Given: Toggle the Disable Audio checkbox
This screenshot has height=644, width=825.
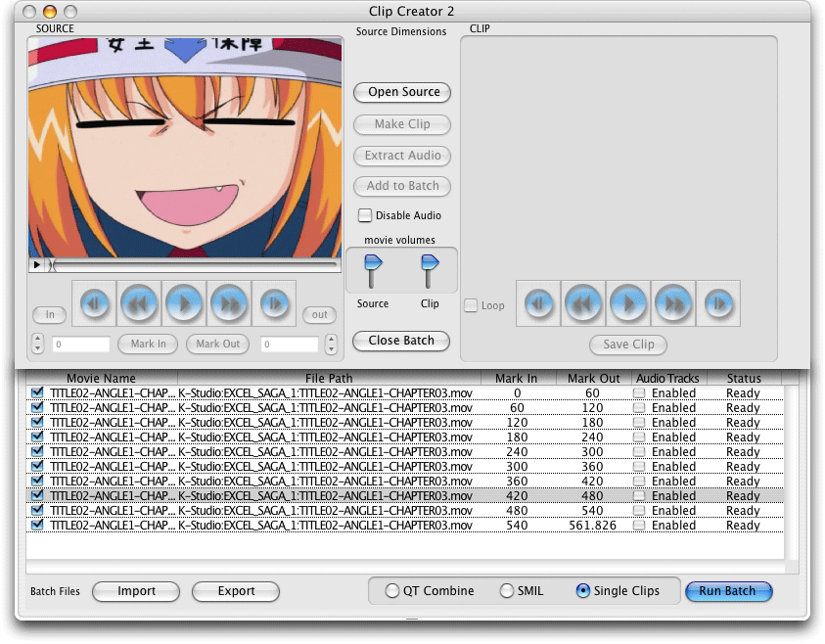Looking at the screenshot, I should point(364,215).
